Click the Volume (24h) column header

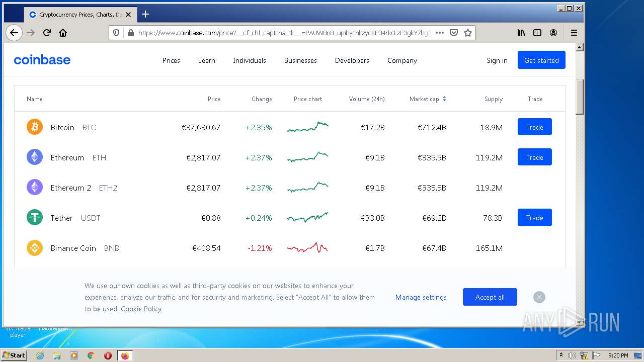pyautogui.click(x=367, y=99)
